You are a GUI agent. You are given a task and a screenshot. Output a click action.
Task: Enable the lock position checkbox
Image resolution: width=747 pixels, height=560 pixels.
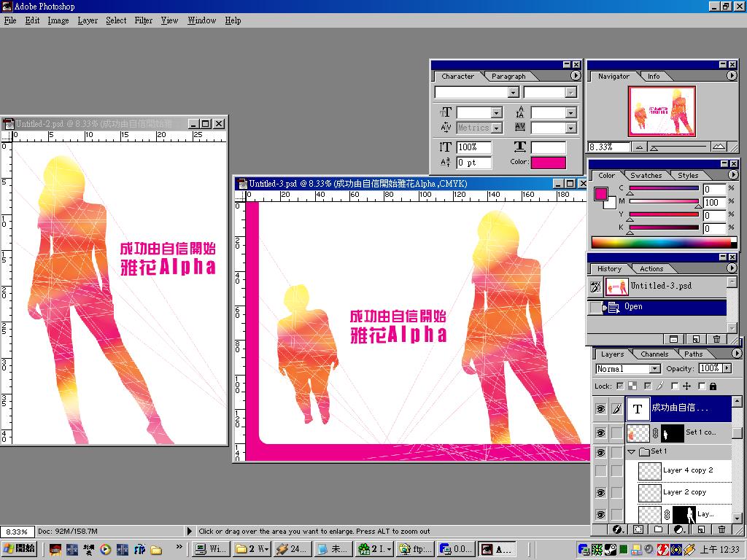675,386
